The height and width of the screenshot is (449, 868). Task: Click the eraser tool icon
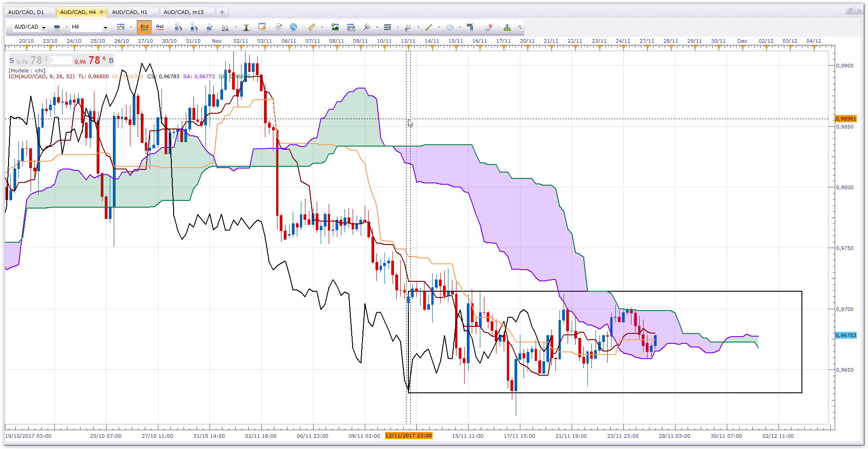(489, 27)
